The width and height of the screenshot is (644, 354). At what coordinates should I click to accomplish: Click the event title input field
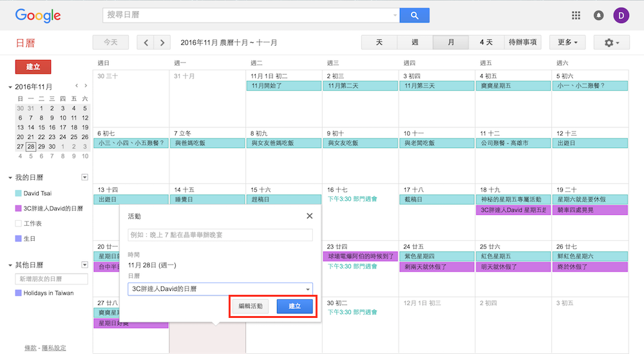(220, 236)
